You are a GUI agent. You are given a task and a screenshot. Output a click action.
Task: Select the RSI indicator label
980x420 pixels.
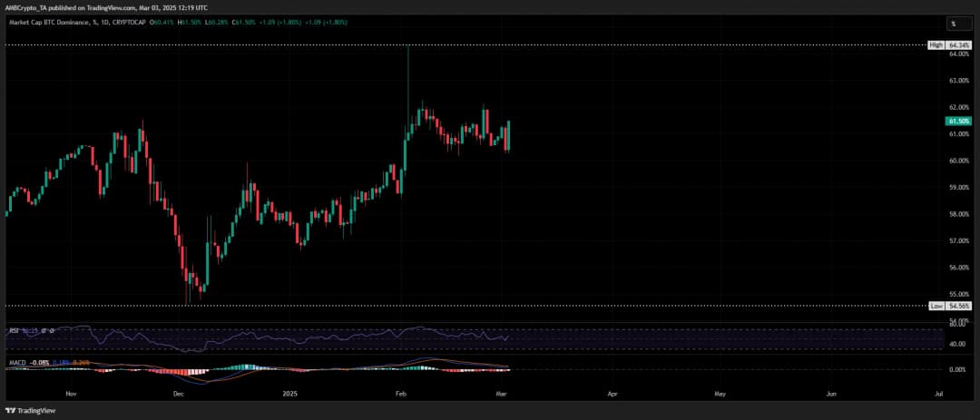[14, 331]
